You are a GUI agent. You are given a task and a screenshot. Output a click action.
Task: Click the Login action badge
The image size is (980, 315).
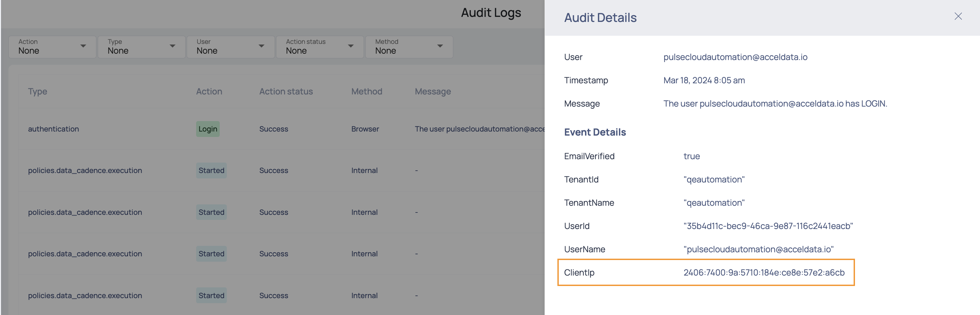[x=208, y=129]
